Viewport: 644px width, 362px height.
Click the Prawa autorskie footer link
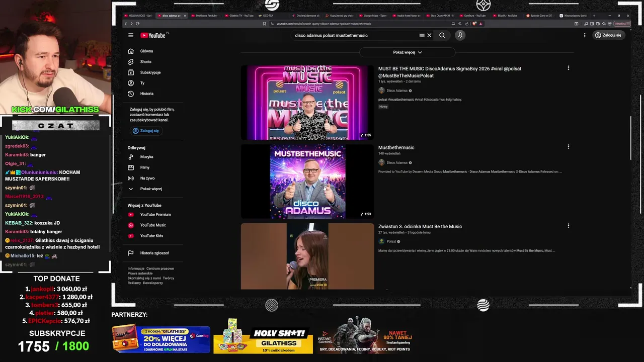[x=140, y=273]
